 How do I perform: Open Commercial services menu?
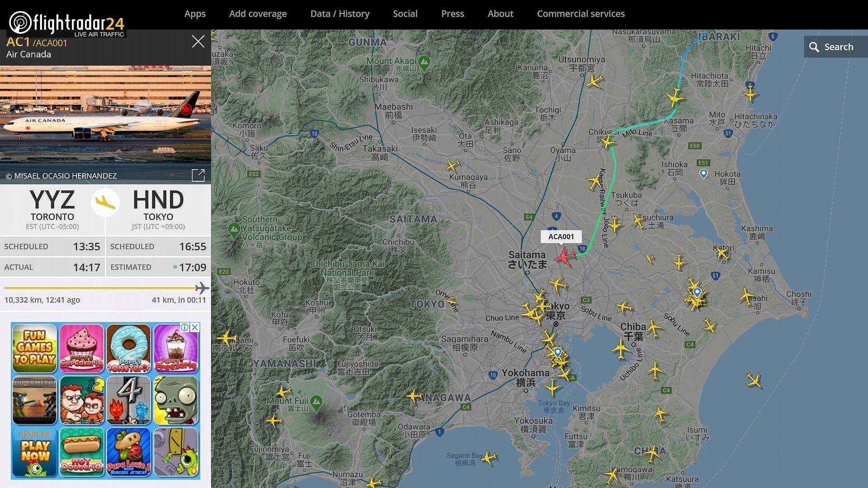tap(581, 14)
